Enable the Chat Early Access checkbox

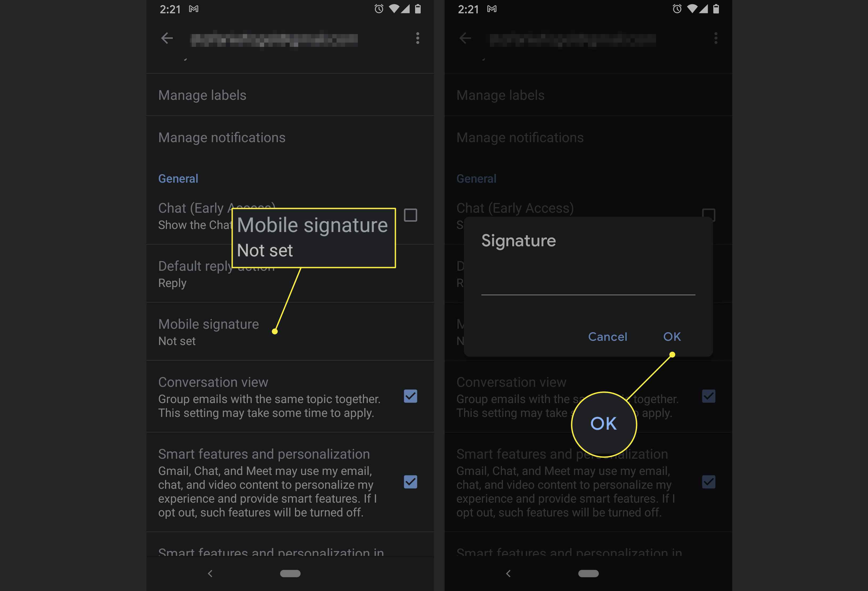pyautogui.click(x=411, y=214)
